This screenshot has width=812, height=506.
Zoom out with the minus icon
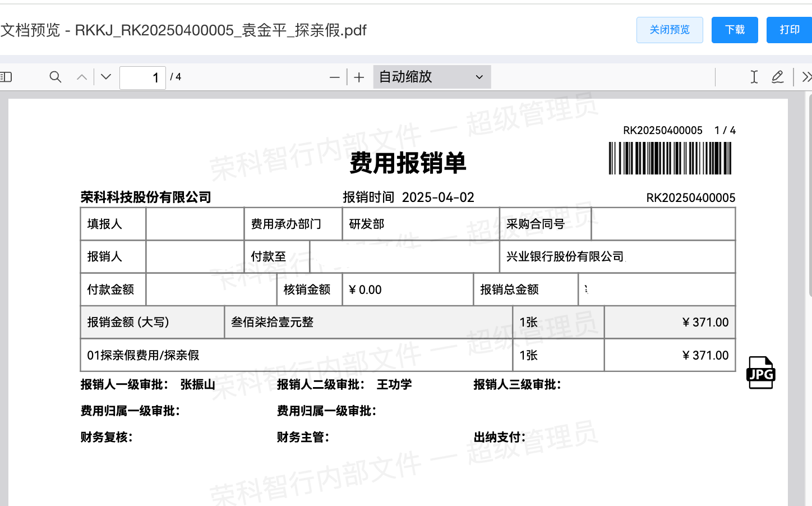click(335, 77)
